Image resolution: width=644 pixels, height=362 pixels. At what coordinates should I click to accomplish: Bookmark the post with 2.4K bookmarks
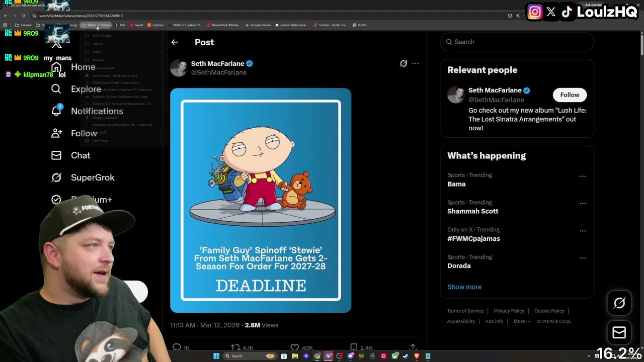click(x=354, y=347)
